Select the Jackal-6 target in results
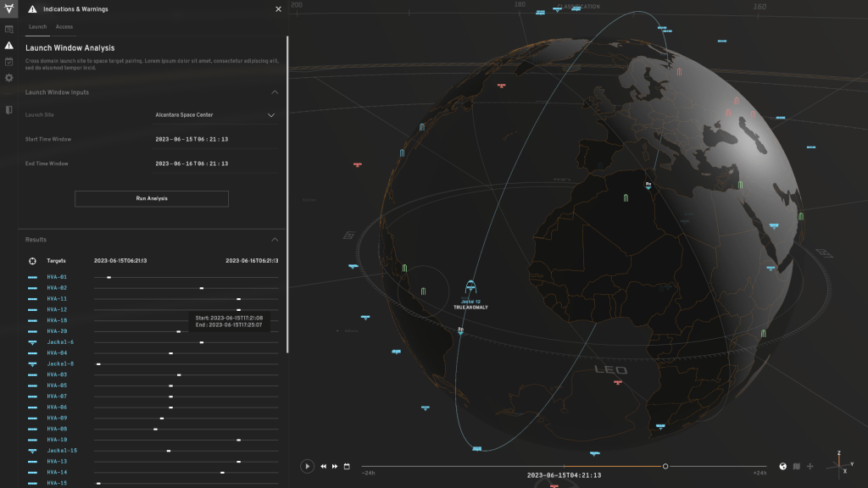The width and height of the screenshot is (868, 488). click(x=60, y=342)
